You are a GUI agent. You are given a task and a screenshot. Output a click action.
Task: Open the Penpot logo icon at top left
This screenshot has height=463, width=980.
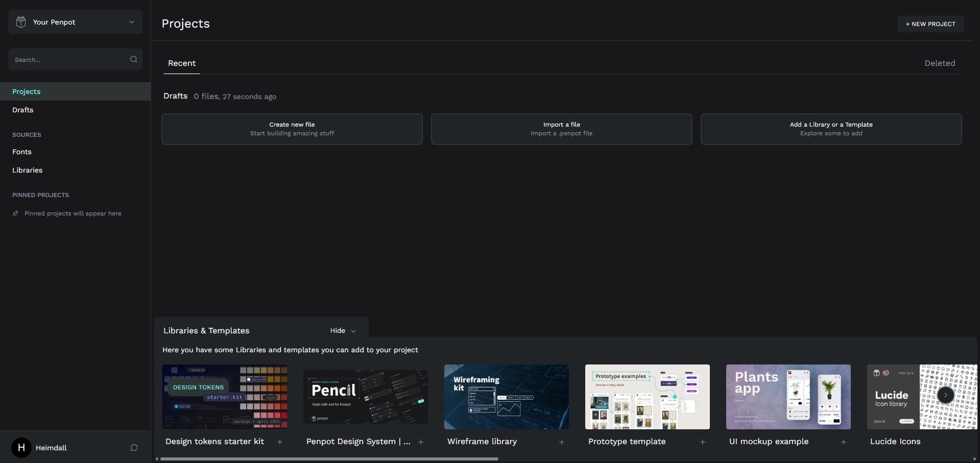click(x=21, y=21)
